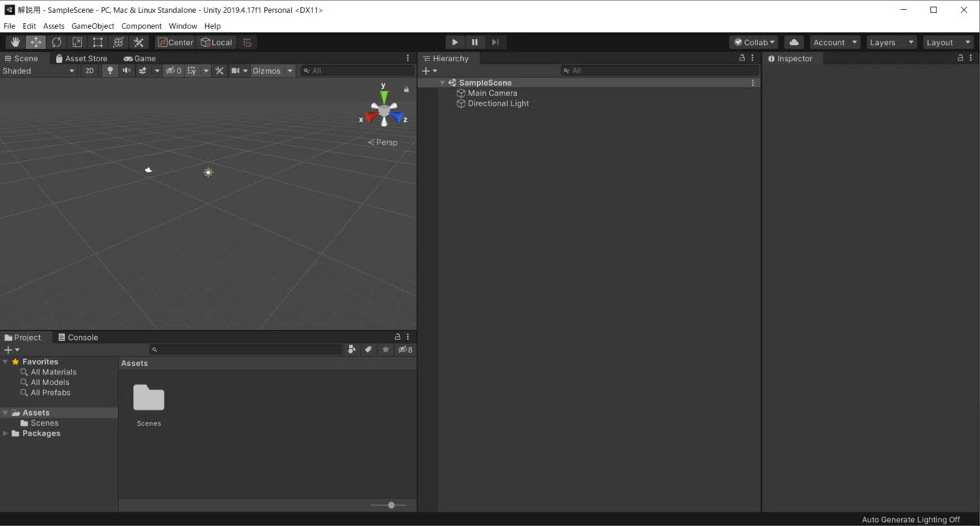
Task: Save search favorite star icon
Action: point(386,349)
